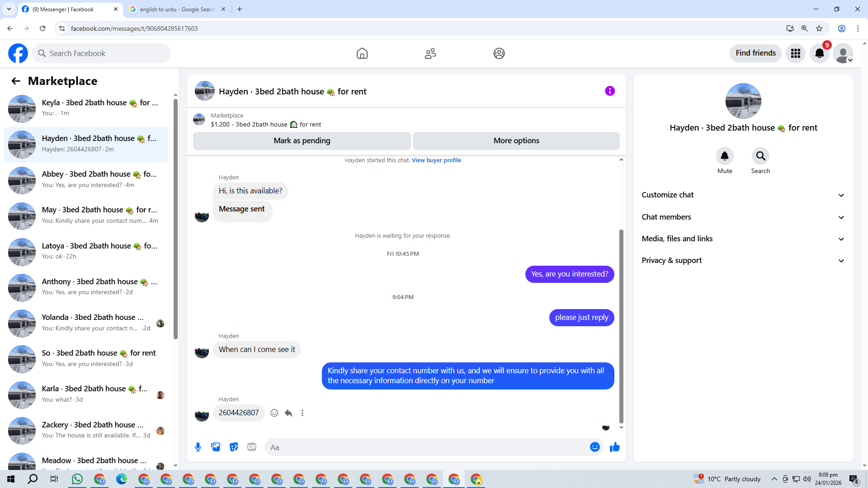Mute the Hayden conversation
The image size is (868, 488).
point(725,156)
